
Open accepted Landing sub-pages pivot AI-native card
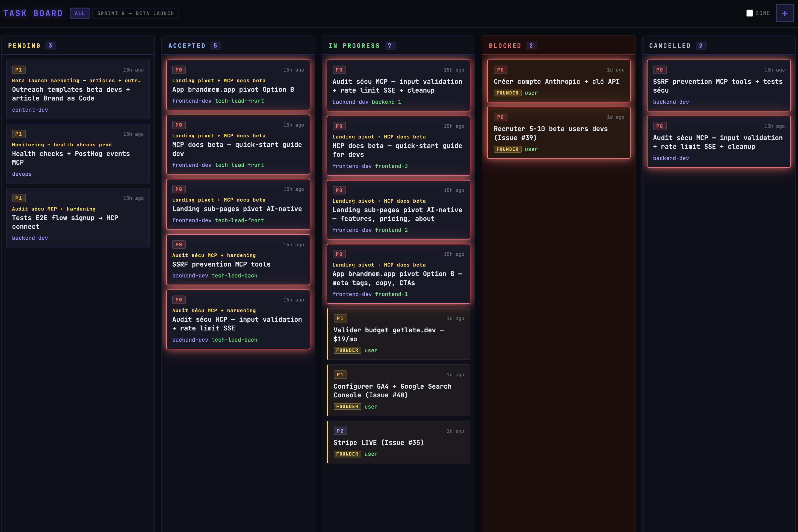pos(238,204)
